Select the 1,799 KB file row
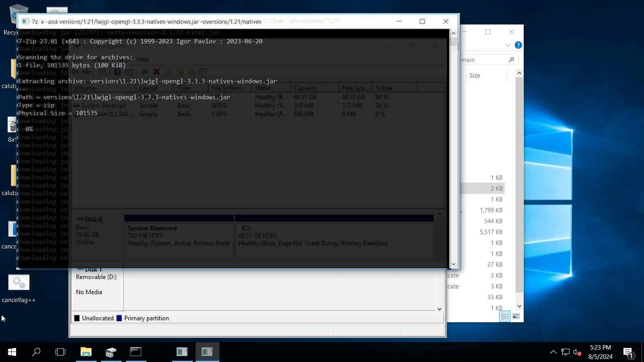 tap(482, 210)
